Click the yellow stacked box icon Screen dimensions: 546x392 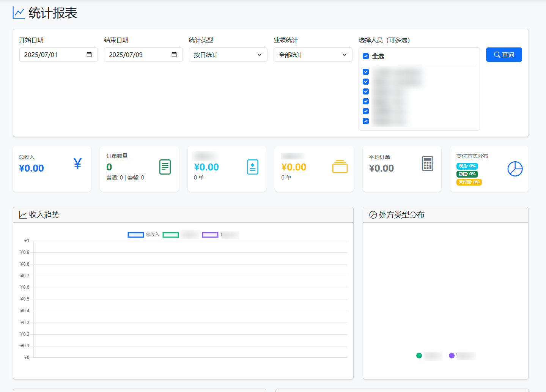[x=340, y=167]
